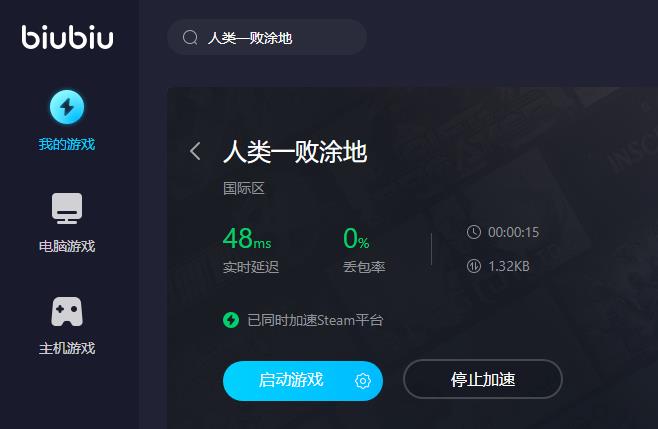Click the data traffic icon near 1.32KB
Screen dimensions: 658x429
[474, 266]
